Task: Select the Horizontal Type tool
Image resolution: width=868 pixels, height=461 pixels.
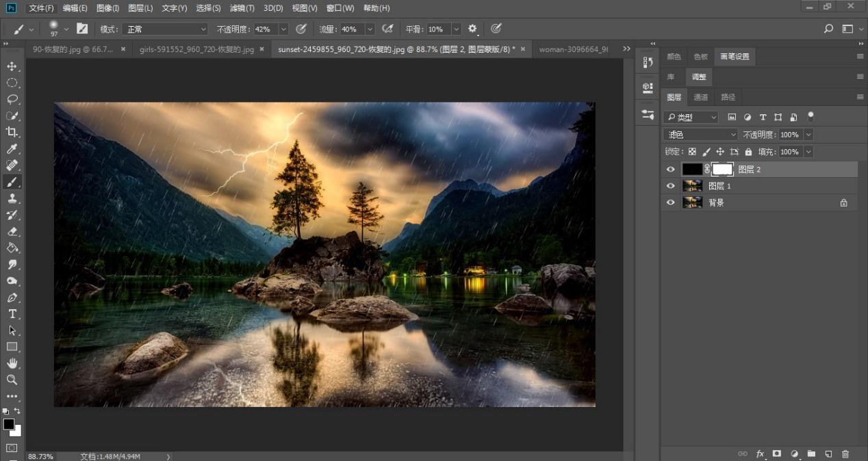Action: [12, 314]
